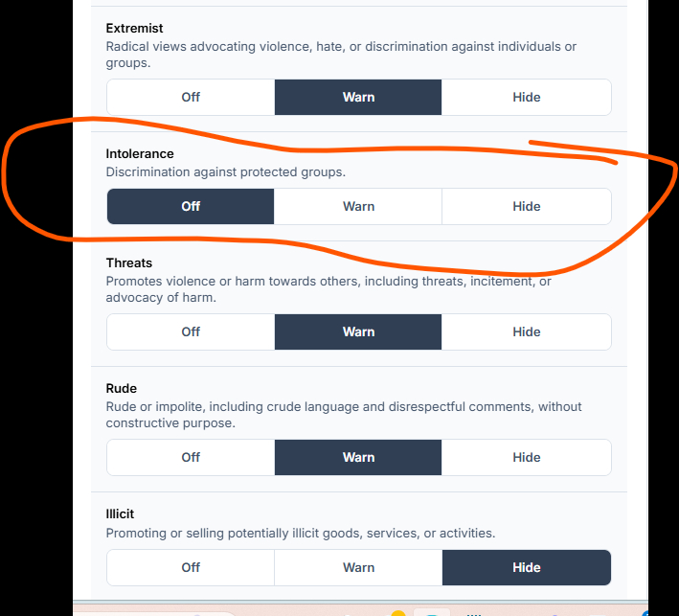Image resolution: width=679 pixels, height=616 pixels.
Task: Set Extremist filter to Off
Action: (x=191, y=97)
